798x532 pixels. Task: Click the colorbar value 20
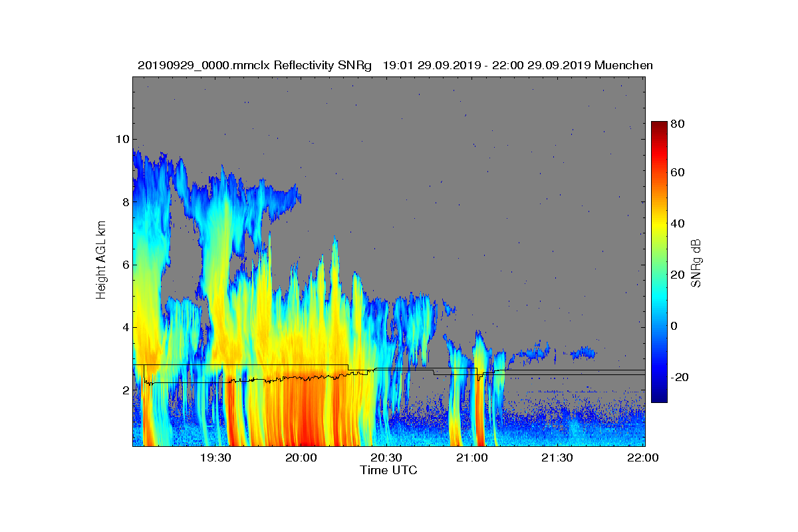tap(678, 275)
